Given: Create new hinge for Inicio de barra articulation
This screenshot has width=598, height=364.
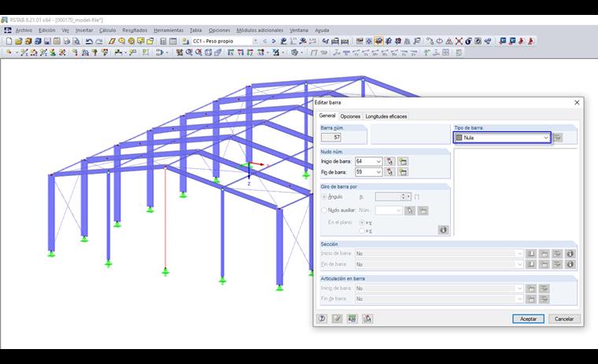Looking at the screenshot, I should click(531, 289).
